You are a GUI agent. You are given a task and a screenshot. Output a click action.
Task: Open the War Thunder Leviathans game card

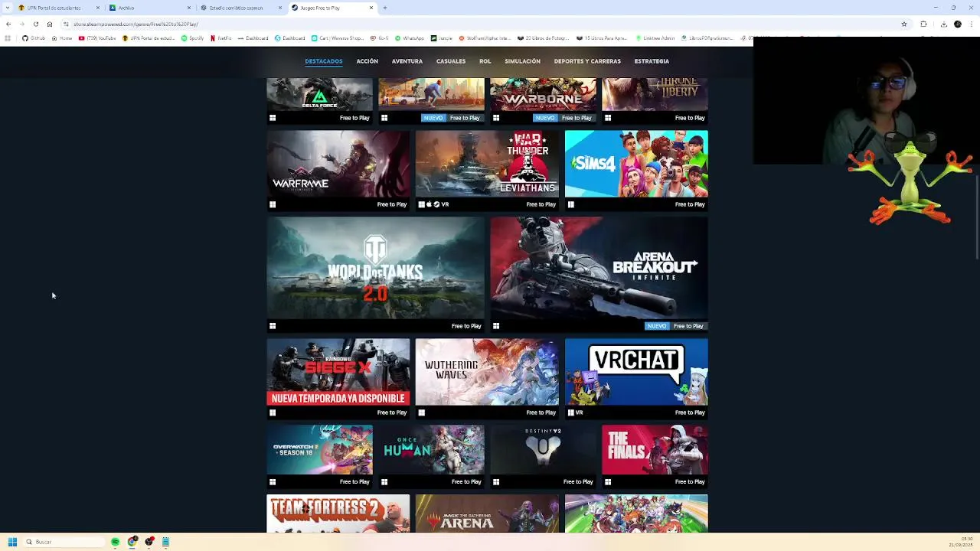click(487, 170)
